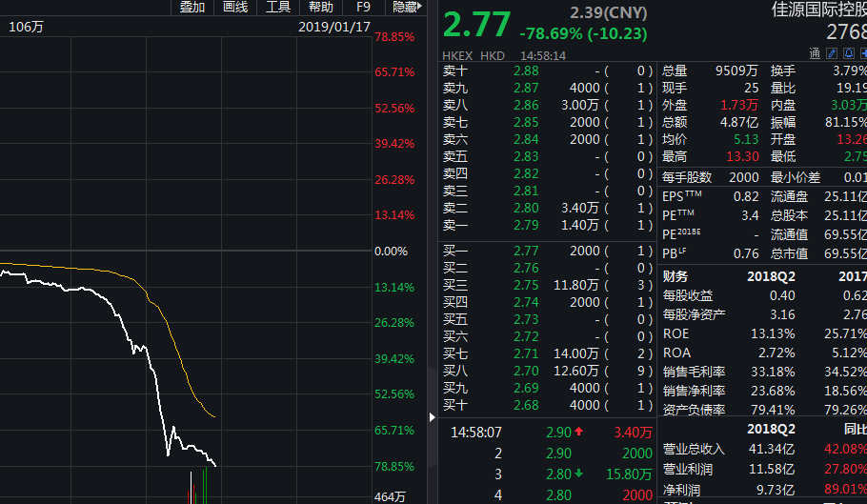This screenshot has width=867, height=504.
Task: Hide the panel using 隐藏 button
Action: click(x=405, y=8)
